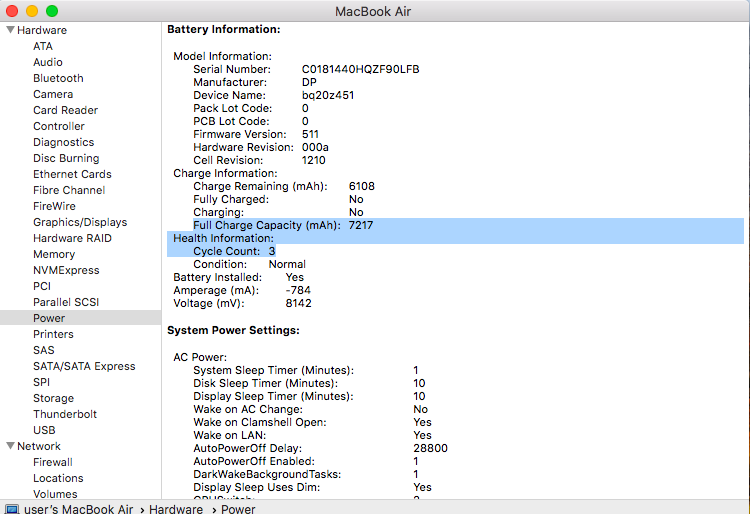Open Firewall under Network

[53, 462]
